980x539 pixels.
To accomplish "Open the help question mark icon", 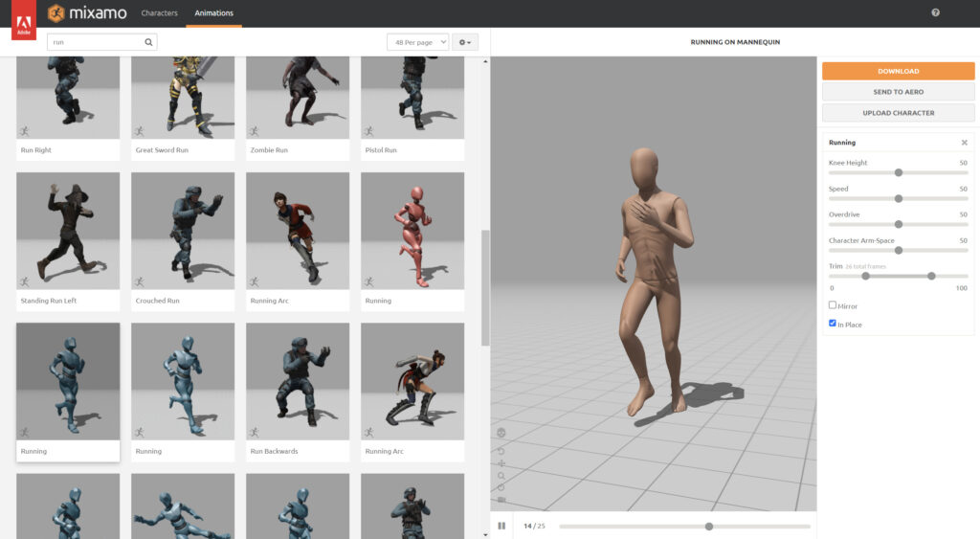I will click(x=935, y=13).
